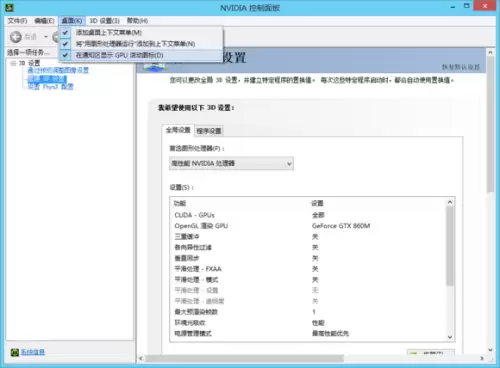The width and height of the screenshot is (500, 368).
Task: Click the horizontal scrollbar right arrow
Action: click(x=482, y=358)
